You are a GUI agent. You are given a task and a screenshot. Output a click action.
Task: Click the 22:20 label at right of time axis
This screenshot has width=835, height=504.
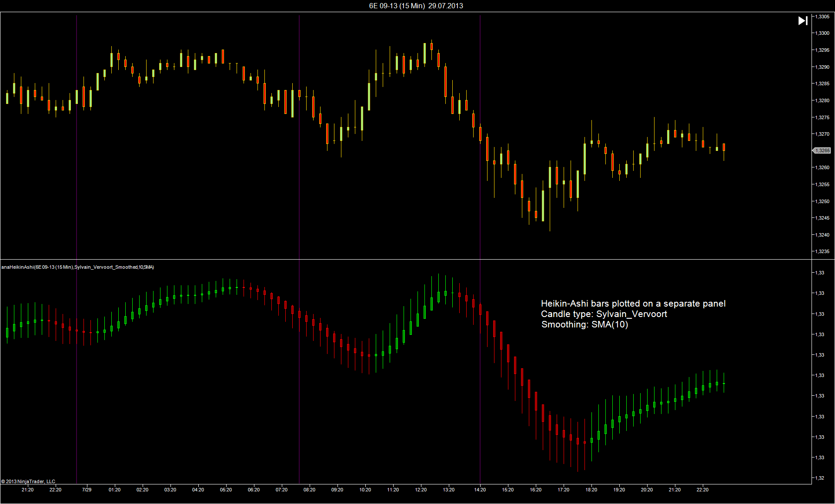pyautogui.click(x=702, y=490)
